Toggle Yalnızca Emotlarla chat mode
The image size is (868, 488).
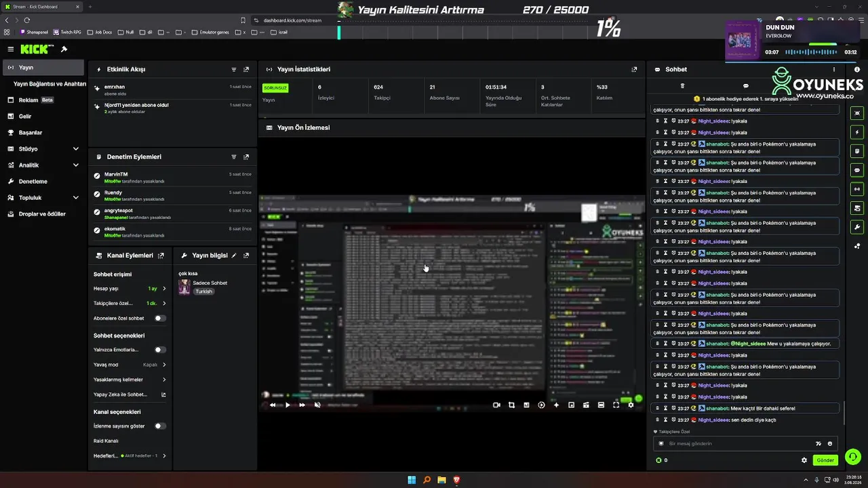(160, 350)
